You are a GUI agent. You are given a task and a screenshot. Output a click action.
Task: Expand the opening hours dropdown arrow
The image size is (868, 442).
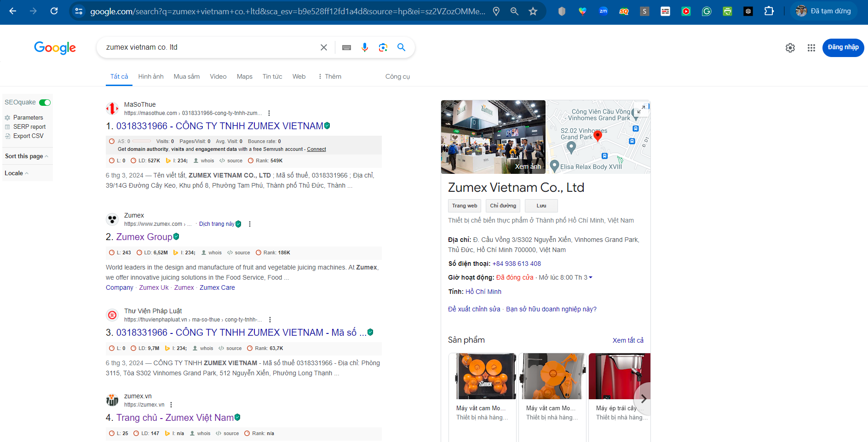pyautogui.click(x=591, y=277)
